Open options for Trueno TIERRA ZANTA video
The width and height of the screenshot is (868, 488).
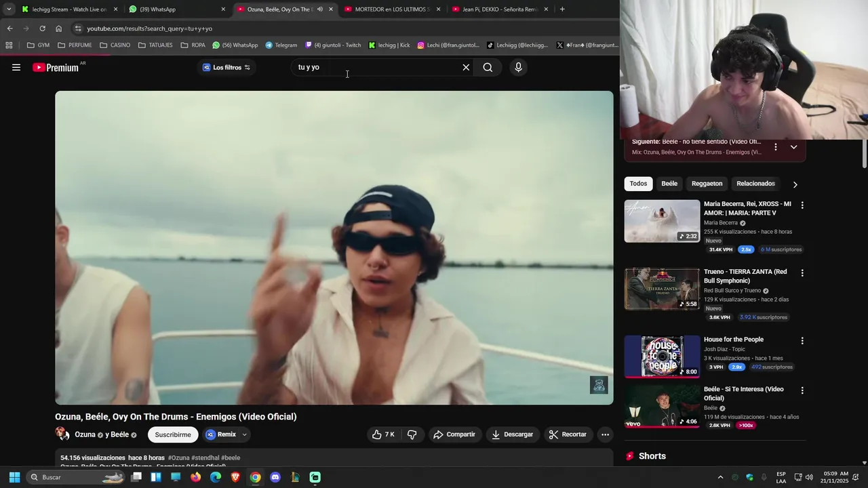point(802,273)
